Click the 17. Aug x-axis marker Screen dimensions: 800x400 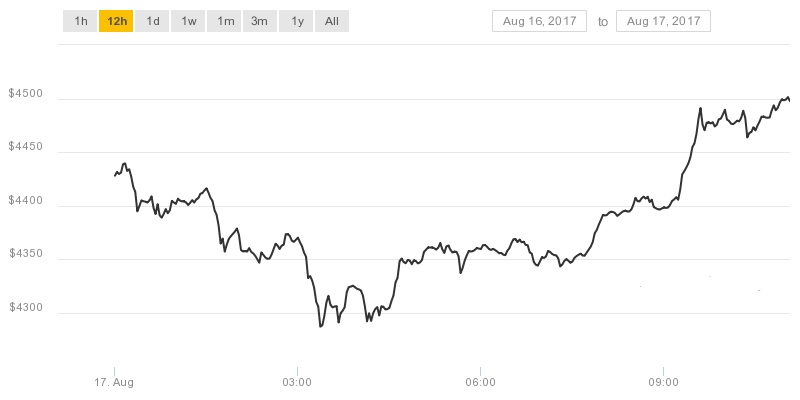point(114,382)
